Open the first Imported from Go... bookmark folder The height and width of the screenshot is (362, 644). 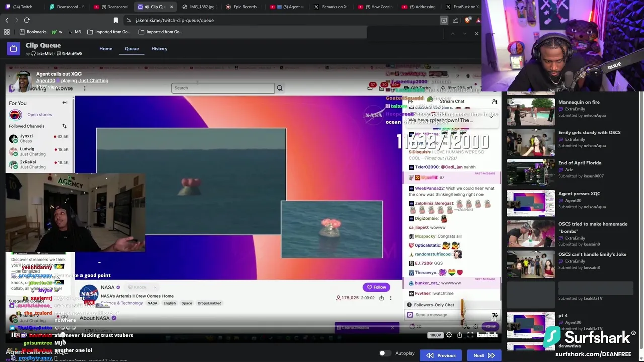[108, 32]
